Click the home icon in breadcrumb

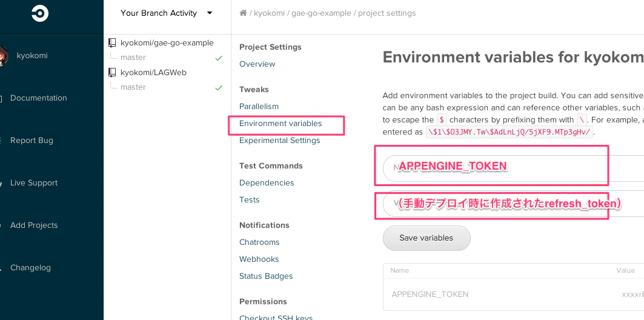pos(243,13)
